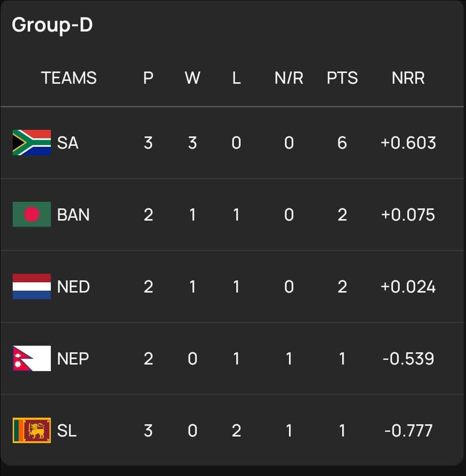
Task: Click the Sri Lanka flag icon
Action: click(x=32, y=430)
